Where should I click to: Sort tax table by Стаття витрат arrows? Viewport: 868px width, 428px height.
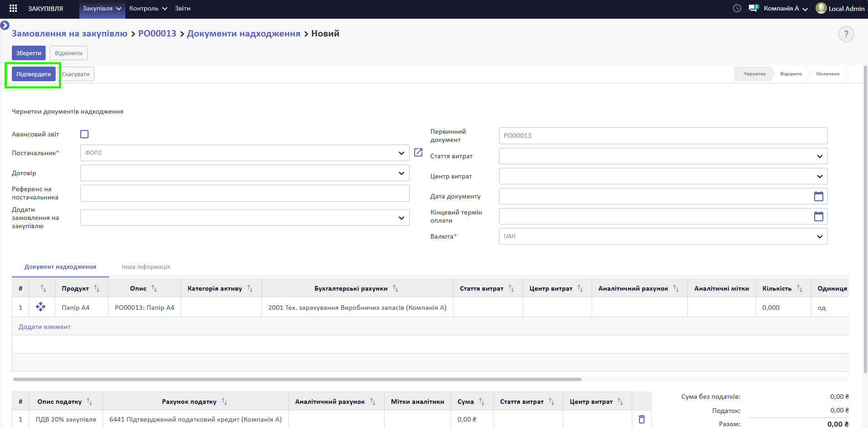(551, 402)
